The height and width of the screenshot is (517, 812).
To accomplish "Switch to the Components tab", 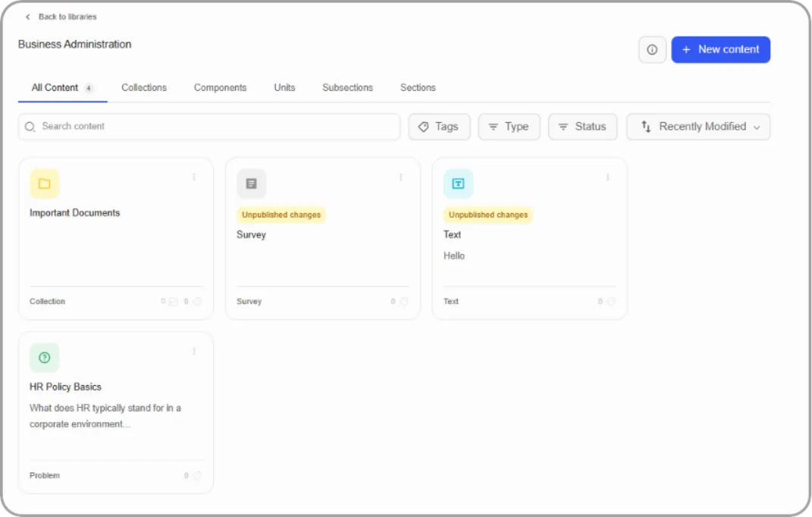I will coord(220,87).
